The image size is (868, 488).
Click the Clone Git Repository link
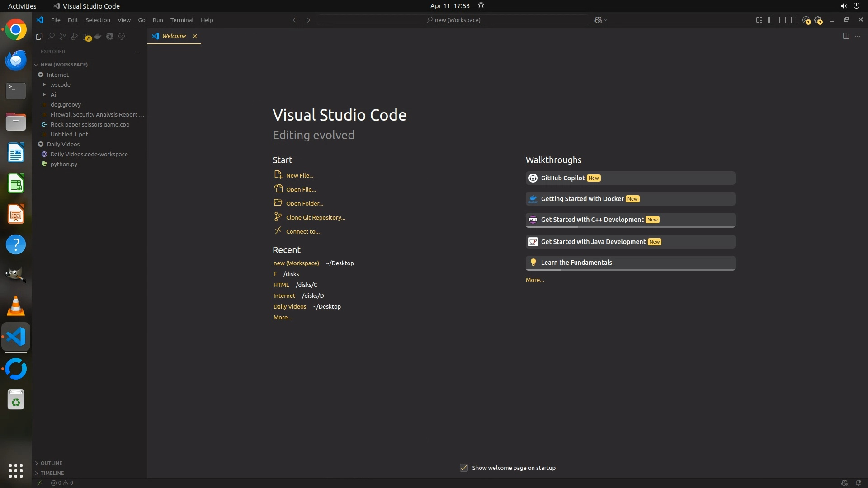[x=316, y=217]
